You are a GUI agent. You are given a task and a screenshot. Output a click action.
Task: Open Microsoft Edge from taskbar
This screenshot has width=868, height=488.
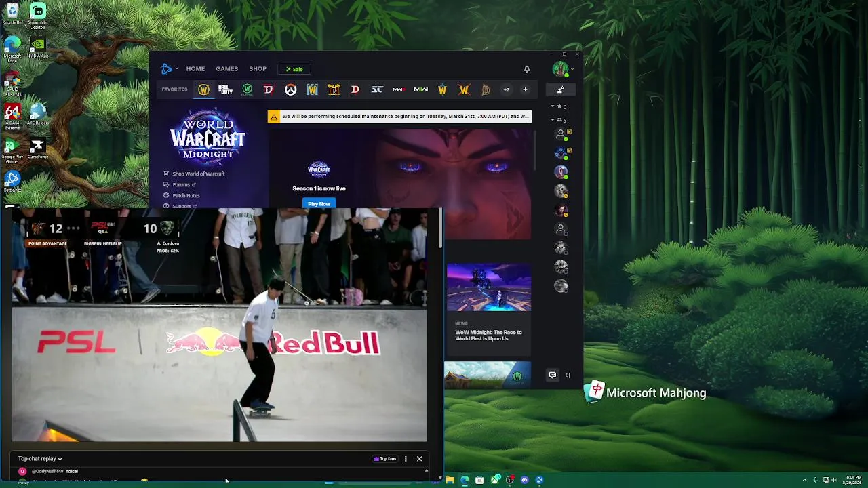(465, 480)
